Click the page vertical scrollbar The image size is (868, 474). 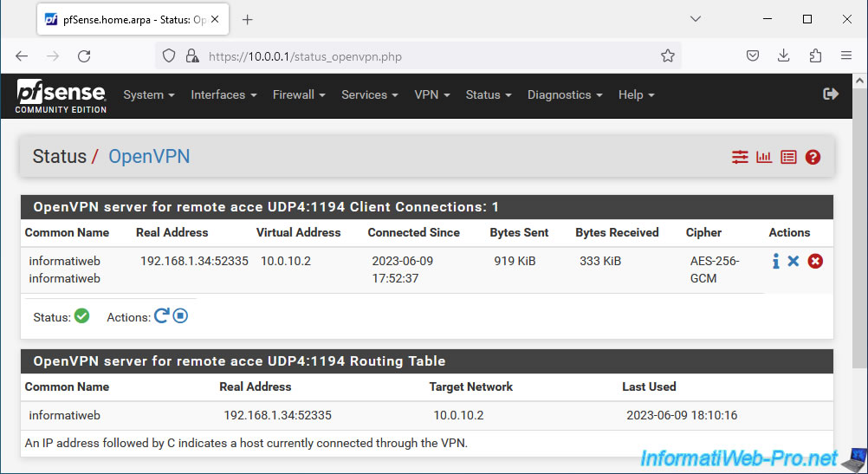click(x=859, y=227)
